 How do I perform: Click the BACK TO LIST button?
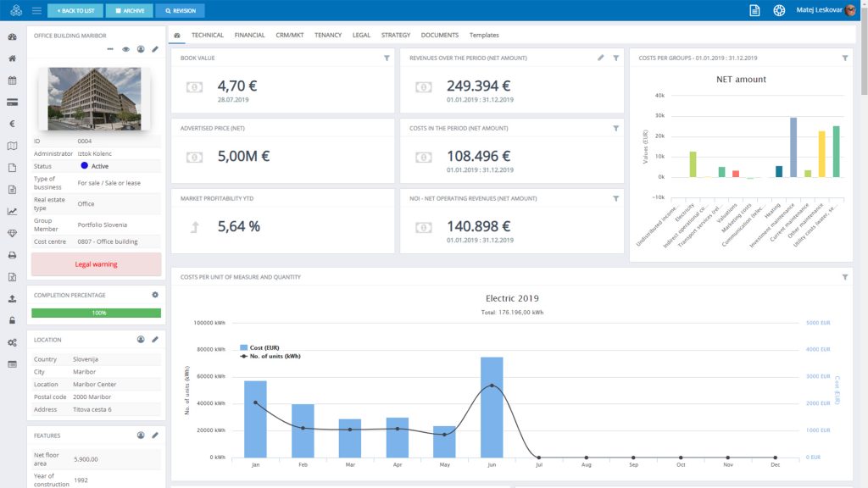(x=75, y=11)
